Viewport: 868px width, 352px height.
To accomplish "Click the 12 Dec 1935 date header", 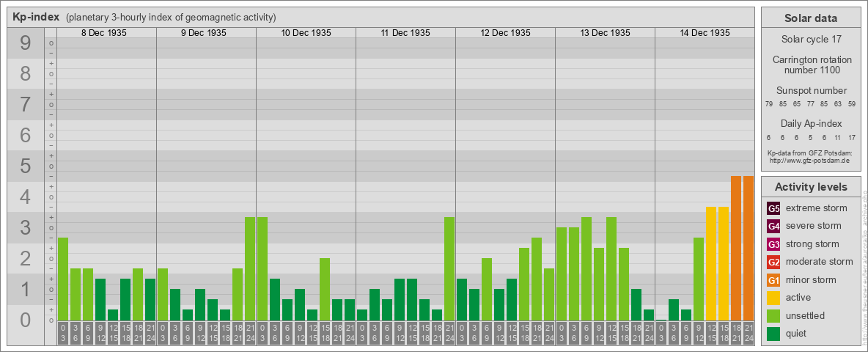I will click(x=505, y=33).
